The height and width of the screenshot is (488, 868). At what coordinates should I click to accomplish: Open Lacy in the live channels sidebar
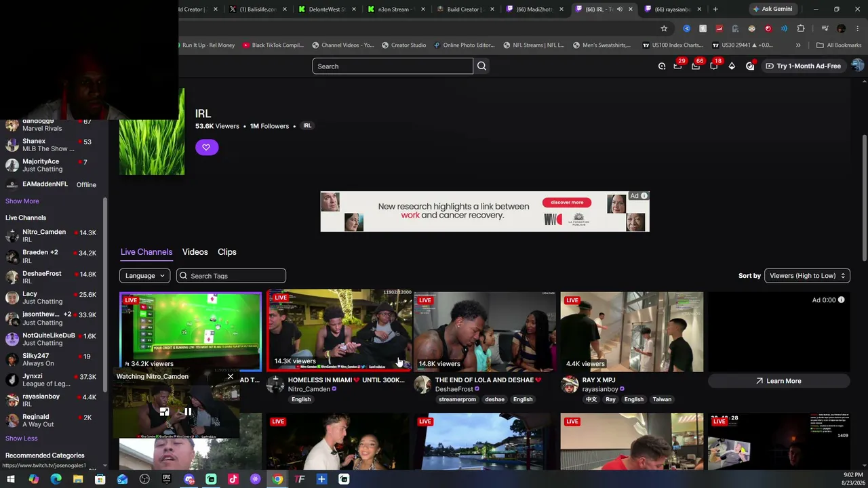click(51, 298)
